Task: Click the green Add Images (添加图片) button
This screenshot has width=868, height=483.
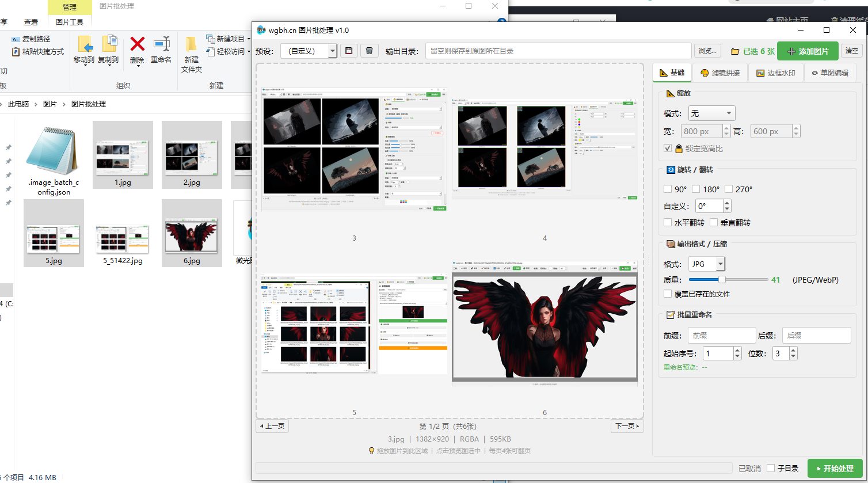Action: [x=808, y=51]
